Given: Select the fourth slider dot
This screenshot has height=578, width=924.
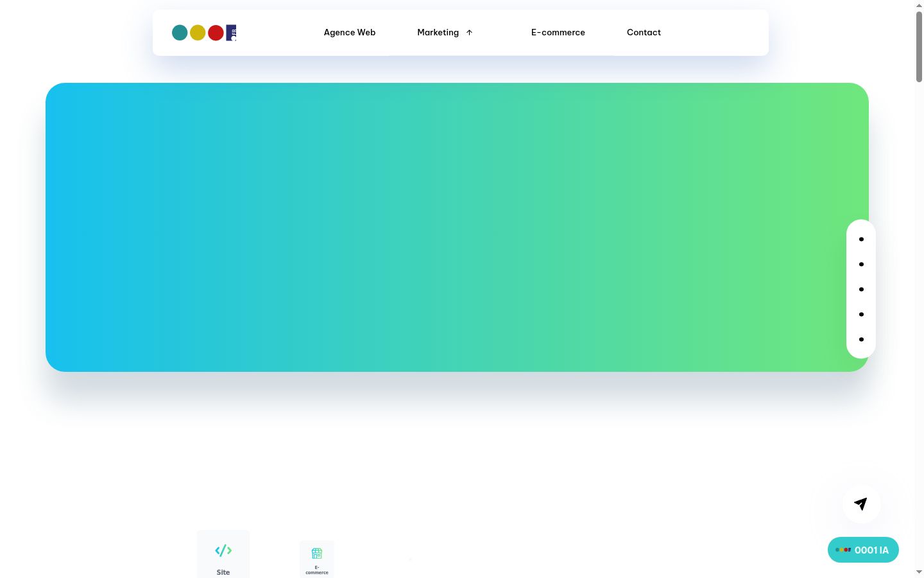Looking at the screenshot, I should coord(861,315).
